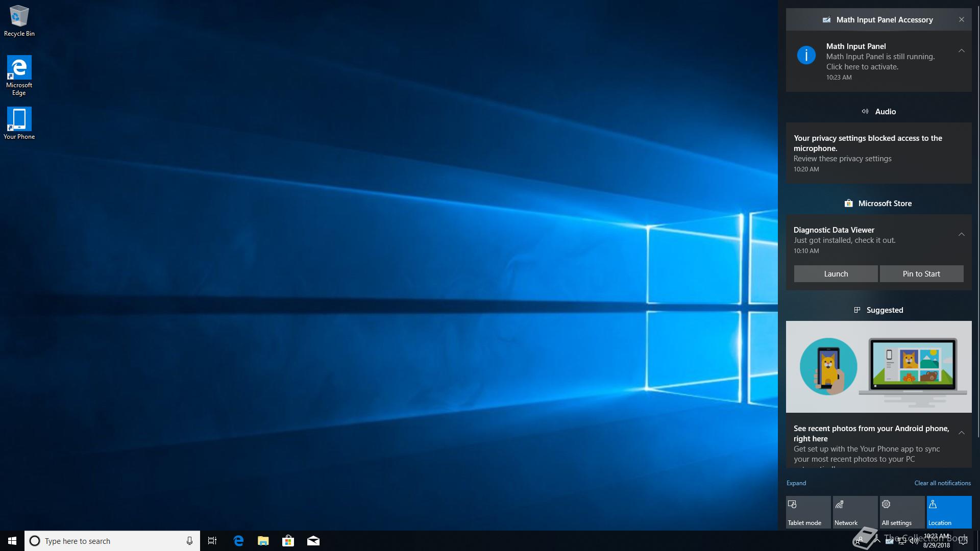Open the Windows Start menu
The height and width of the screenshot is (551, 980).
coord(12,541)
